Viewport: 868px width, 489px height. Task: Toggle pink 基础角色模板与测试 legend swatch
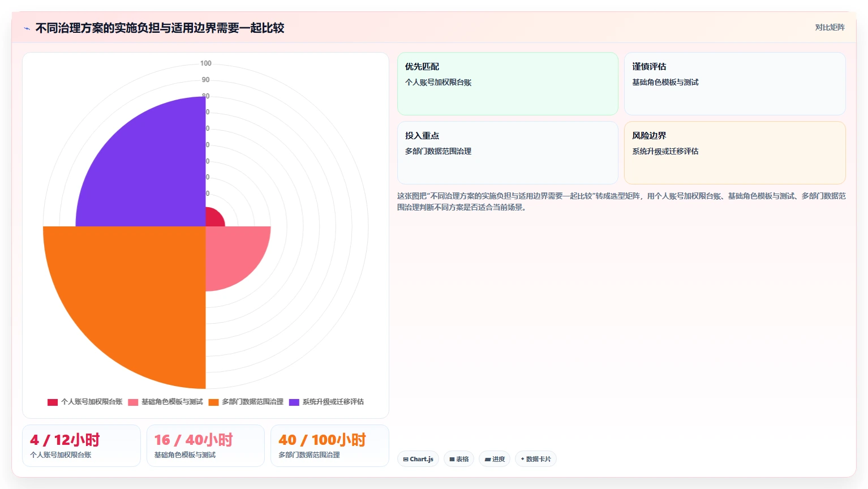click(x=133, y=402)
